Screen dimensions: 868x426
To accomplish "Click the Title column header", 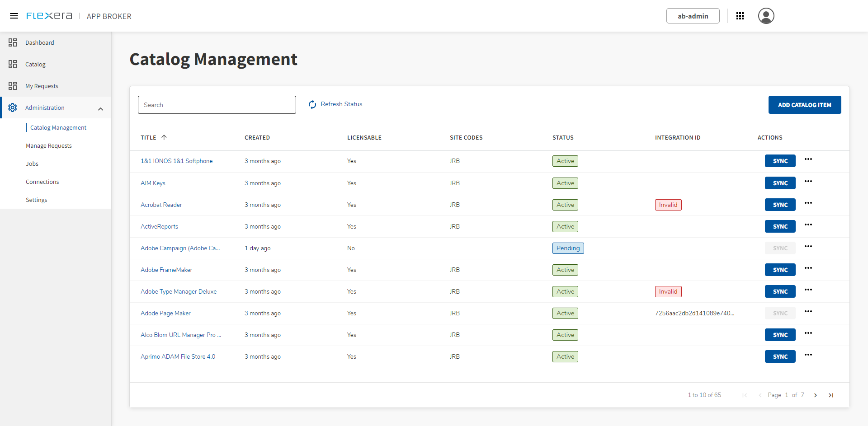I will point(148,137).
